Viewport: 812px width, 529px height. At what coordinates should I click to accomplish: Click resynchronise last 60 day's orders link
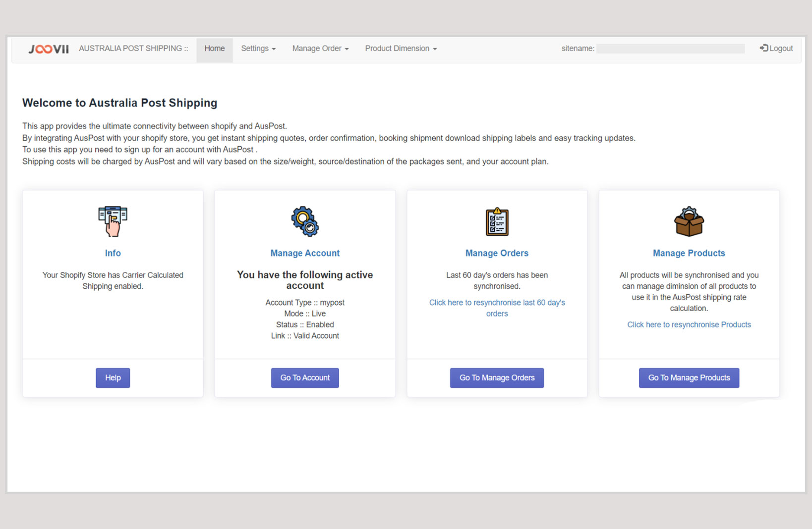(497, 308)
